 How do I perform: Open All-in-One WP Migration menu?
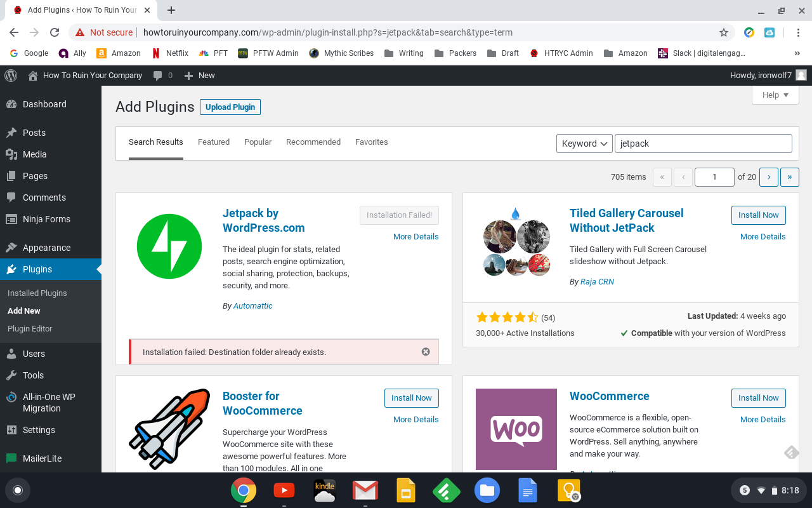[51, 403]
